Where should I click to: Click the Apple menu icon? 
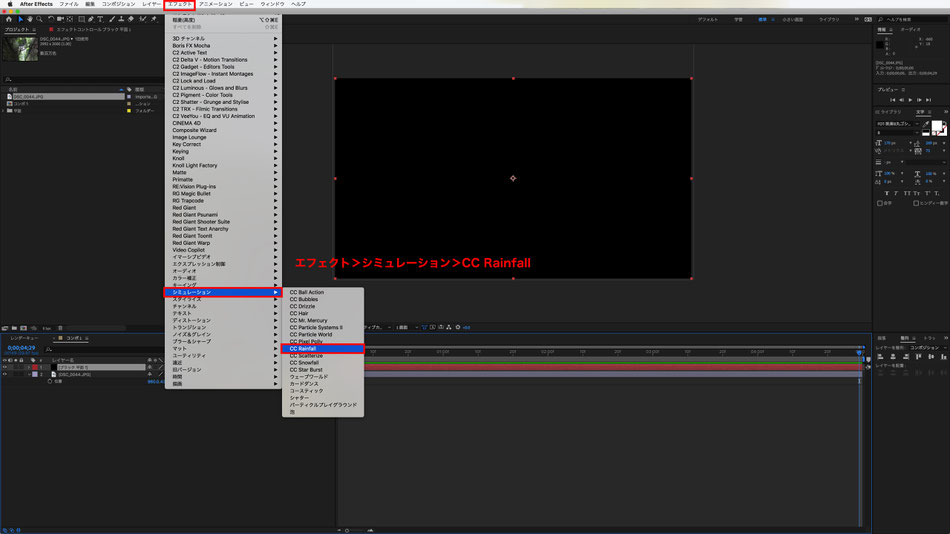pyautogui.click(x=9, y=4)
